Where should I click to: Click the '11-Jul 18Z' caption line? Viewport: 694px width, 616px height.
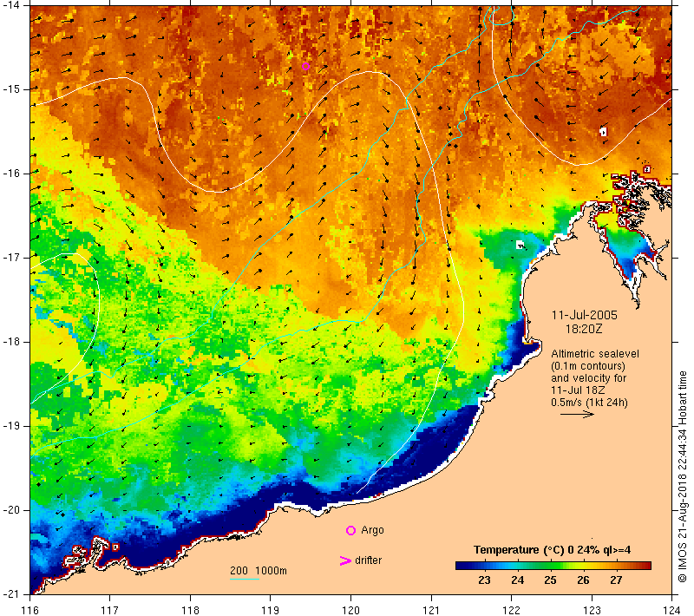tap(578, 390)
